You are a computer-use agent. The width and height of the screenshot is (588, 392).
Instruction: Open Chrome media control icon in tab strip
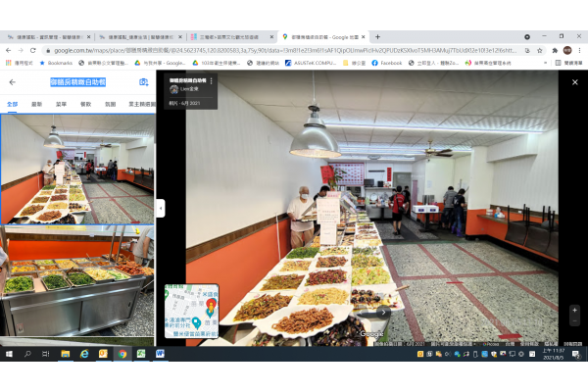click(x=527, y=37)
